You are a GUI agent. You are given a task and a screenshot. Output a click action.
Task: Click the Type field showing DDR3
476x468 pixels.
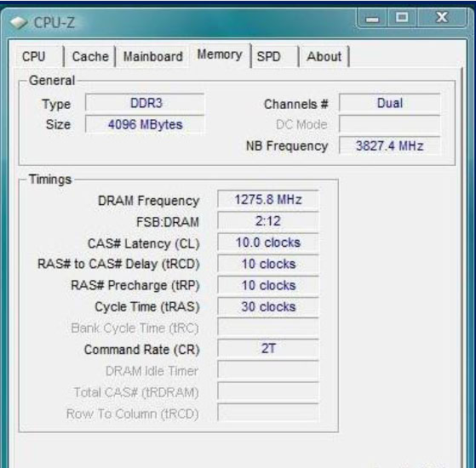click(x=145, y=103)
